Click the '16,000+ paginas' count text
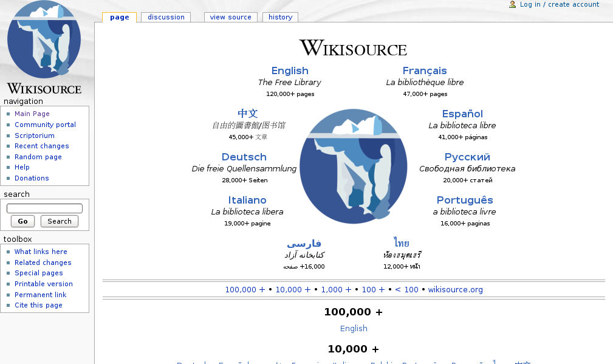613x364 pixels. click(465, 224)
